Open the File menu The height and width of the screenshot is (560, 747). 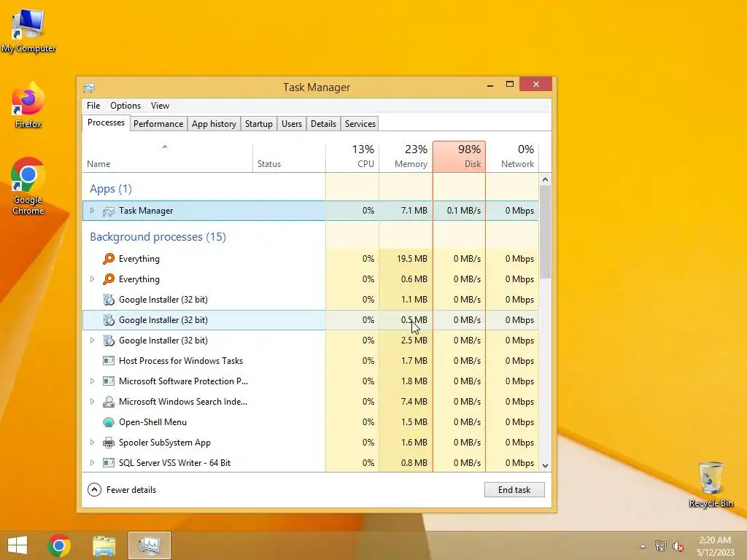[93, 106]
